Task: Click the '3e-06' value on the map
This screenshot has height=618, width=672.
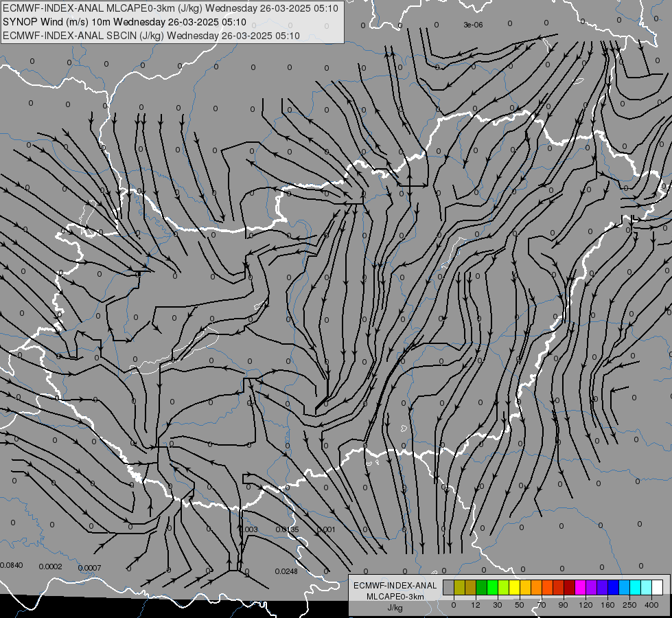Action: 473,25
